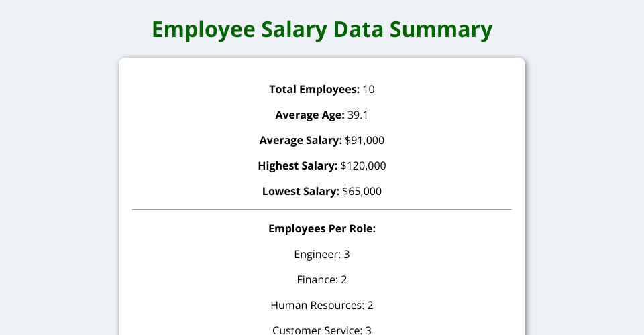Click the total employees value 10
The height and width of the screenshot is (335, 644).
click(368, 89)
